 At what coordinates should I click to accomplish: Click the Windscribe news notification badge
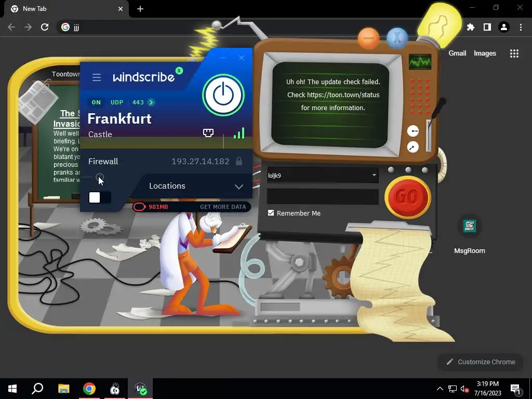click(x=179, y=71)
